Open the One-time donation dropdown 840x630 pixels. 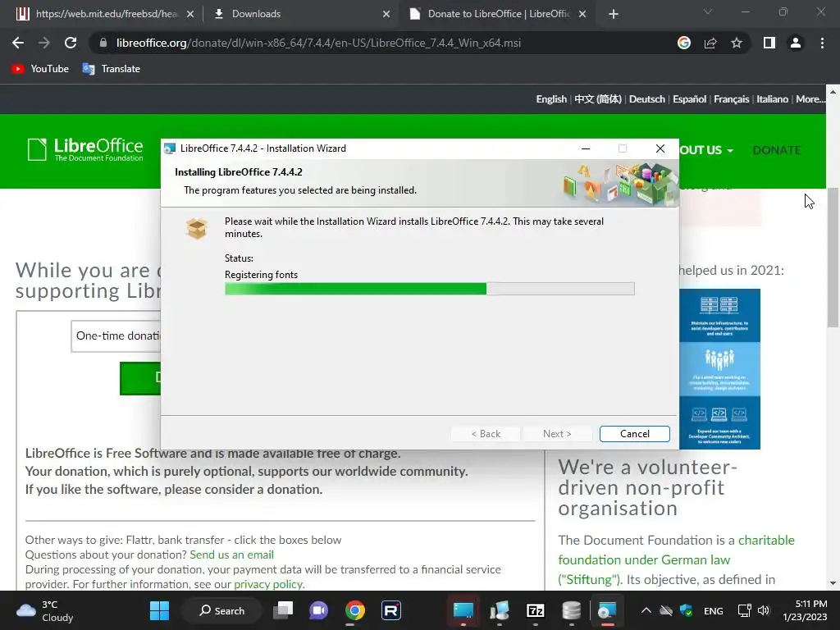[x=116, y=336]
